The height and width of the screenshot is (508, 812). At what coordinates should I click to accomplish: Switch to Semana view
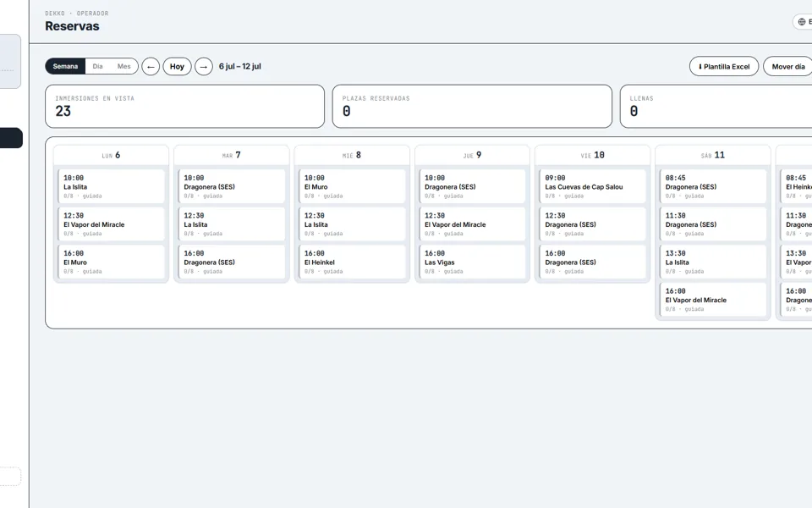click(x=65, y=66)
